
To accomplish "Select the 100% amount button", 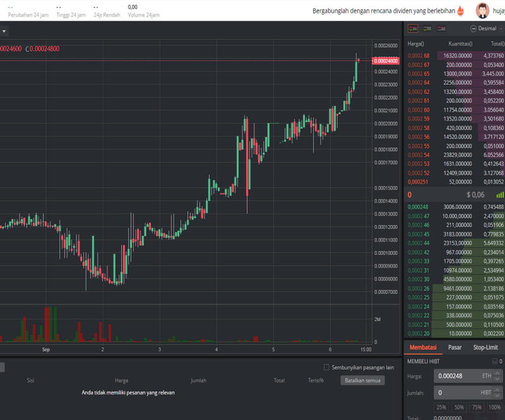I will coord(494,407).
